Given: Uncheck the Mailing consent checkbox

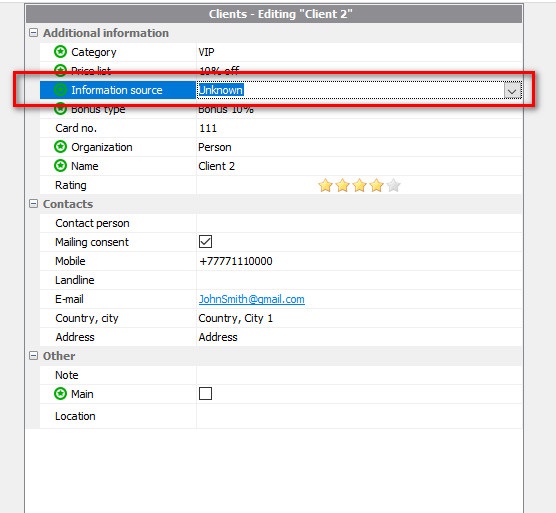Looking at the screenshot, I should 205,242.
